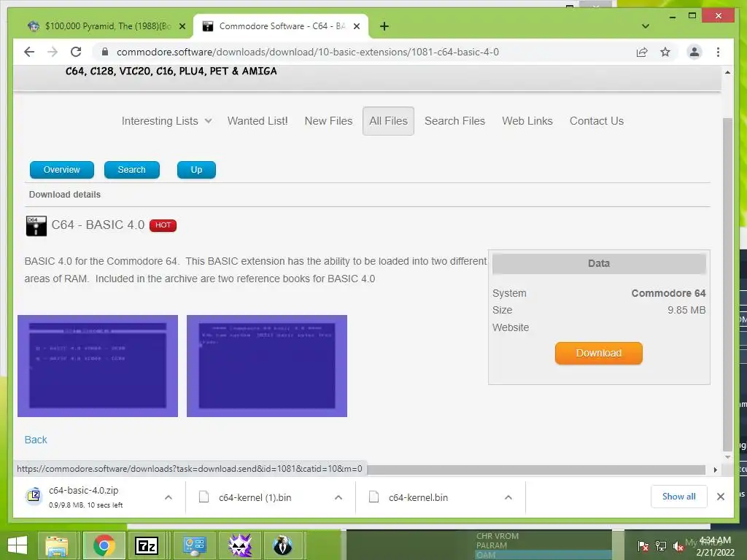The width and height of the screenshot is (747, 560).
Task: Go back to the previous page in Chrome
Action: [x=29, y=52]
